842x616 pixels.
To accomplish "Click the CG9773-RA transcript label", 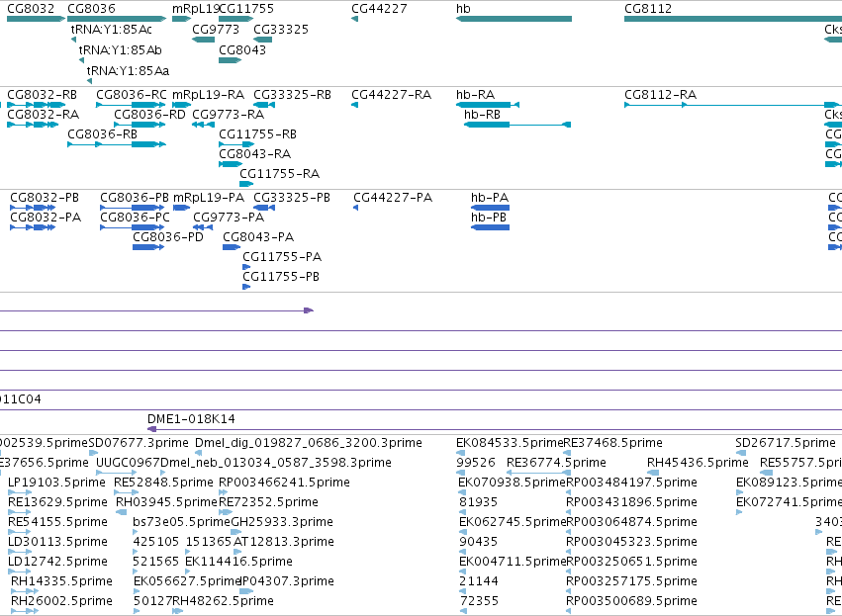I will tap(229, 115).
